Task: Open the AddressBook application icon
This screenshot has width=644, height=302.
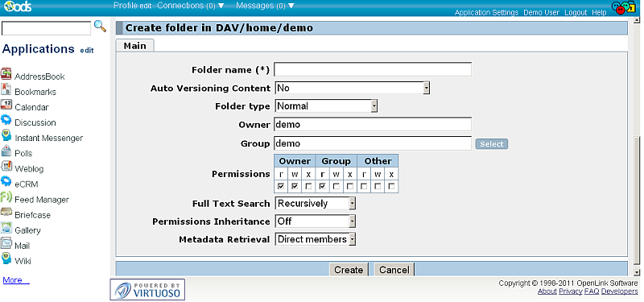Action: pyautogui.click(x=6, y=74)
